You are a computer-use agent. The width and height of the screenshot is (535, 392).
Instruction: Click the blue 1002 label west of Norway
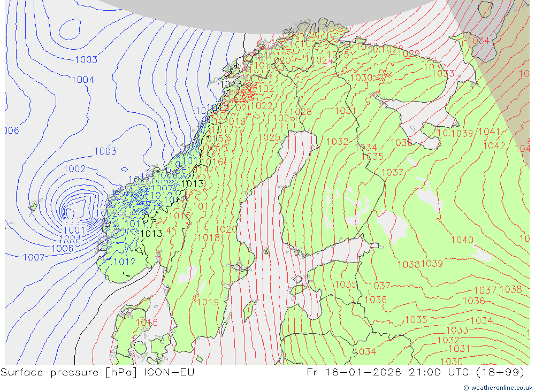coord(75,169)
